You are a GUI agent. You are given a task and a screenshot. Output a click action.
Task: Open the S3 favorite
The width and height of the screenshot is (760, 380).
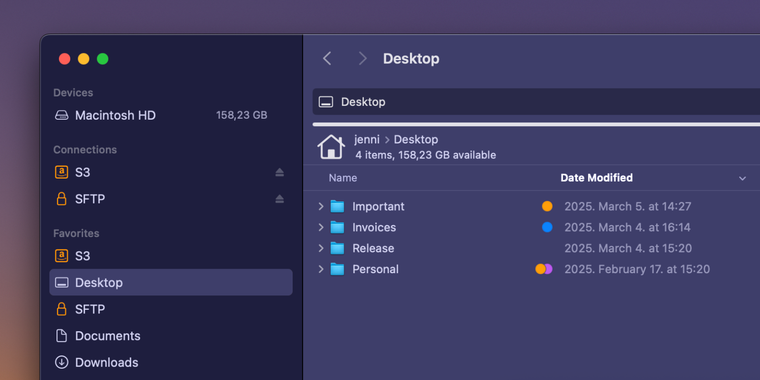click(171, 256)
